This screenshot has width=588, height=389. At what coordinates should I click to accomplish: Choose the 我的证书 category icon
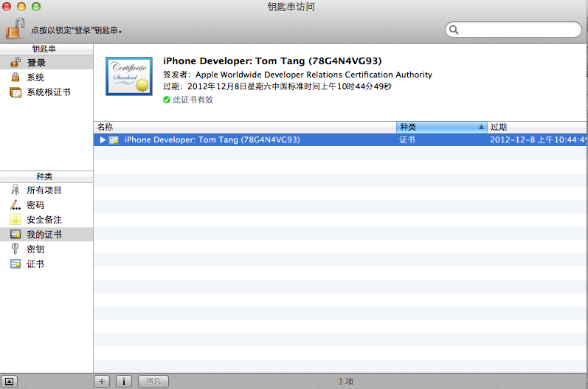click(x=15, y=235)
